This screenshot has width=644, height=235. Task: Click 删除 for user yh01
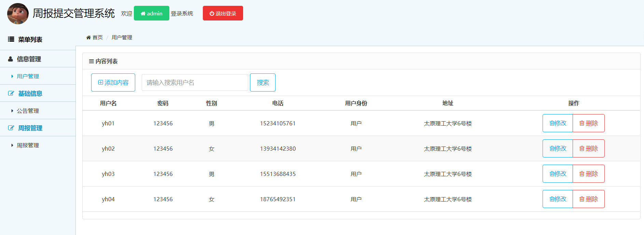[589, 123]
